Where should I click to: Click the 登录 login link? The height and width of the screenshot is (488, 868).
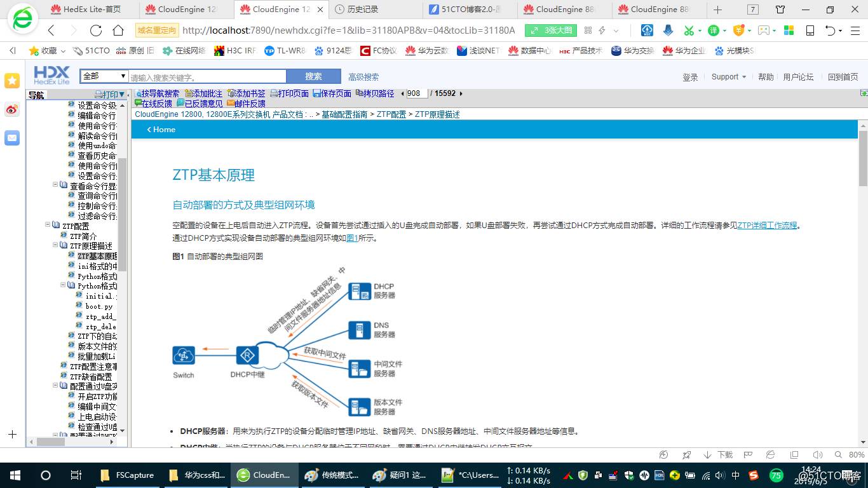pos(690,77)
